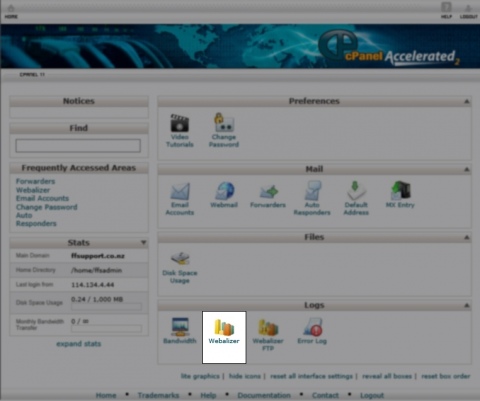Collapse the Mail section arrow
480x401 pixels.
pyautogui.click(x=467, y=169)
